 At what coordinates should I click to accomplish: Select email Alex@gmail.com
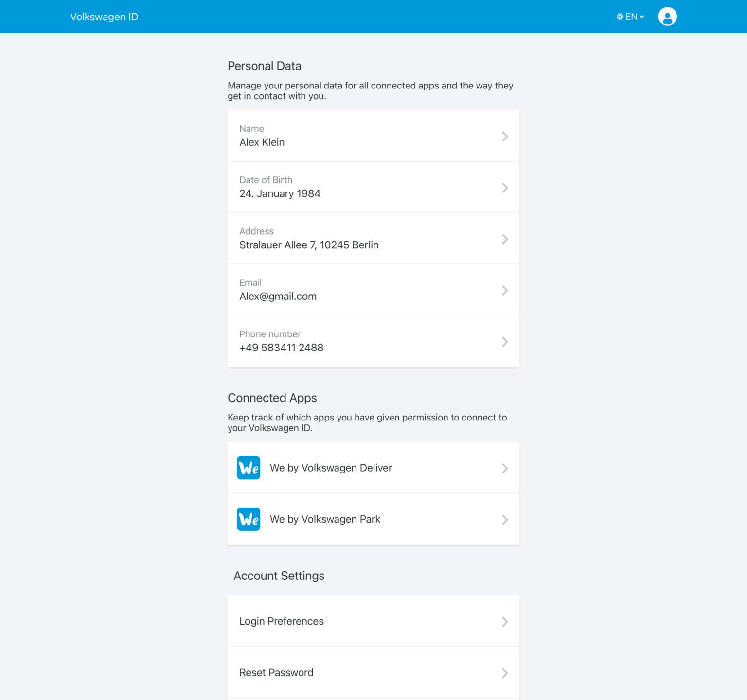[x=278, y=297]
